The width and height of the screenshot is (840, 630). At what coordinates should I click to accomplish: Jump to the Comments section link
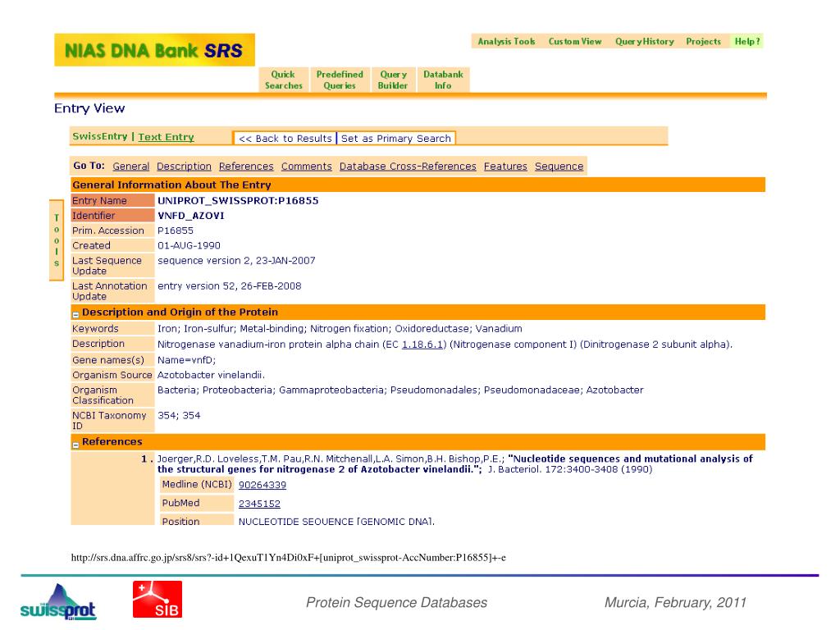307,167
